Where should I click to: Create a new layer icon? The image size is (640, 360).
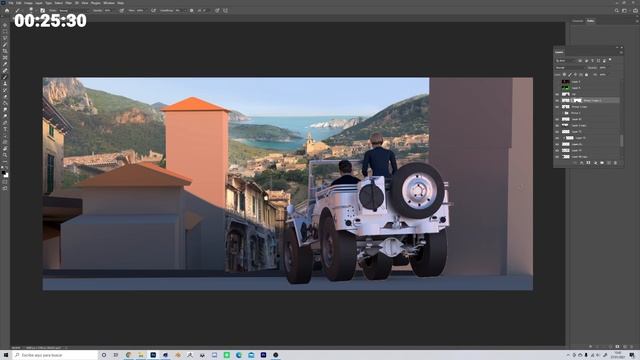coord(609,163)
